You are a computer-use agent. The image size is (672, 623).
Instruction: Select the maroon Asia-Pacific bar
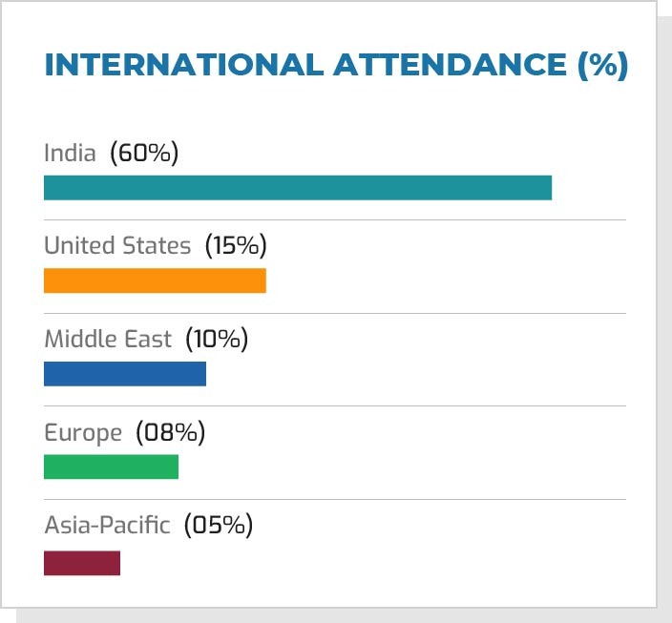click(x=82, y=563)
